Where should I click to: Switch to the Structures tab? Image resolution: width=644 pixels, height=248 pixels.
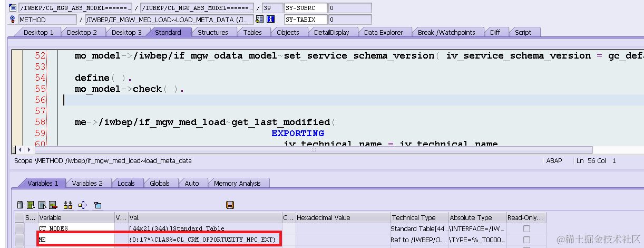(x=213, y=32)
